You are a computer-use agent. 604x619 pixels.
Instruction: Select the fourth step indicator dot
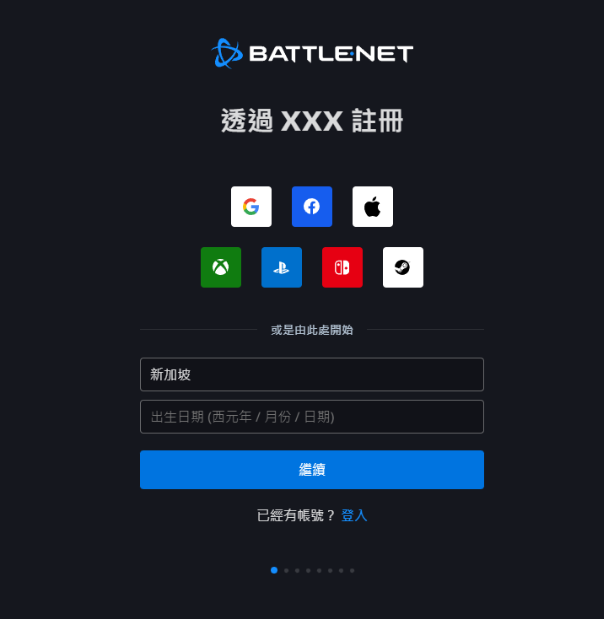click(x=308, y=570)
